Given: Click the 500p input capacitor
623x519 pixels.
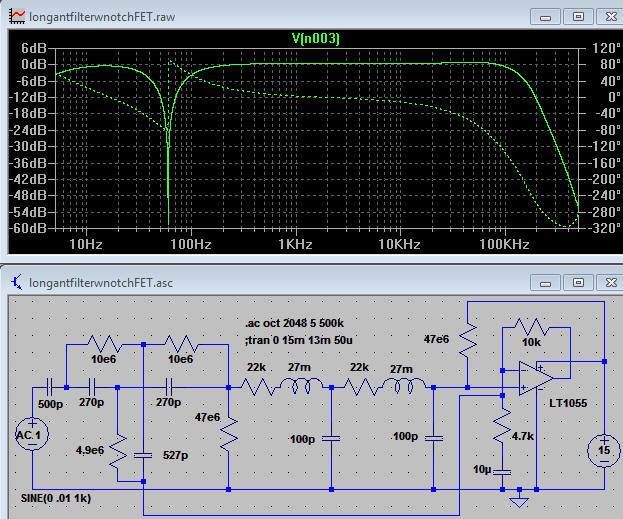Looking at the screenshot, I should (48, 387).
